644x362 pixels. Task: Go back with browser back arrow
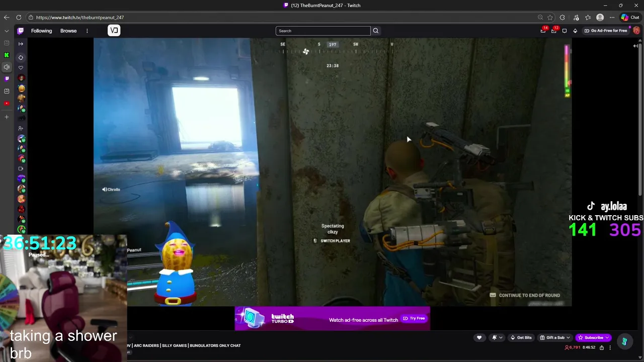(7, 17)
